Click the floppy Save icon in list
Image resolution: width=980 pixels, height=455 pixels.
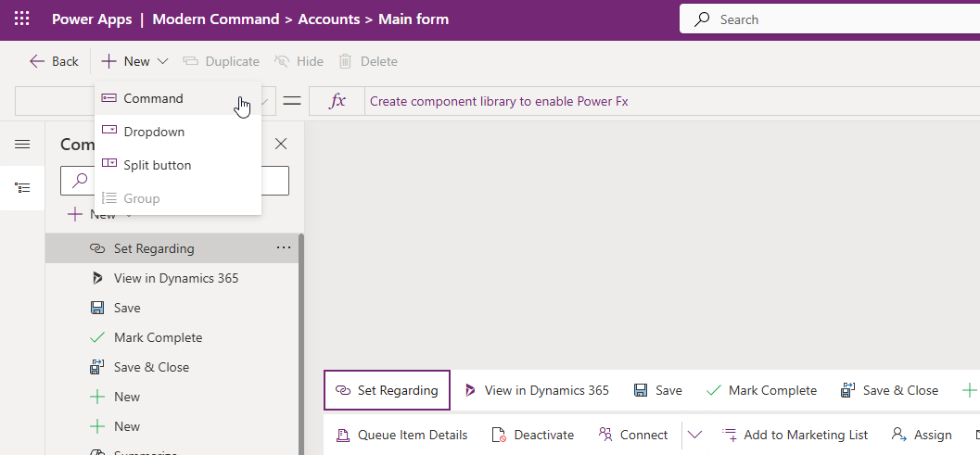point(96,308)
